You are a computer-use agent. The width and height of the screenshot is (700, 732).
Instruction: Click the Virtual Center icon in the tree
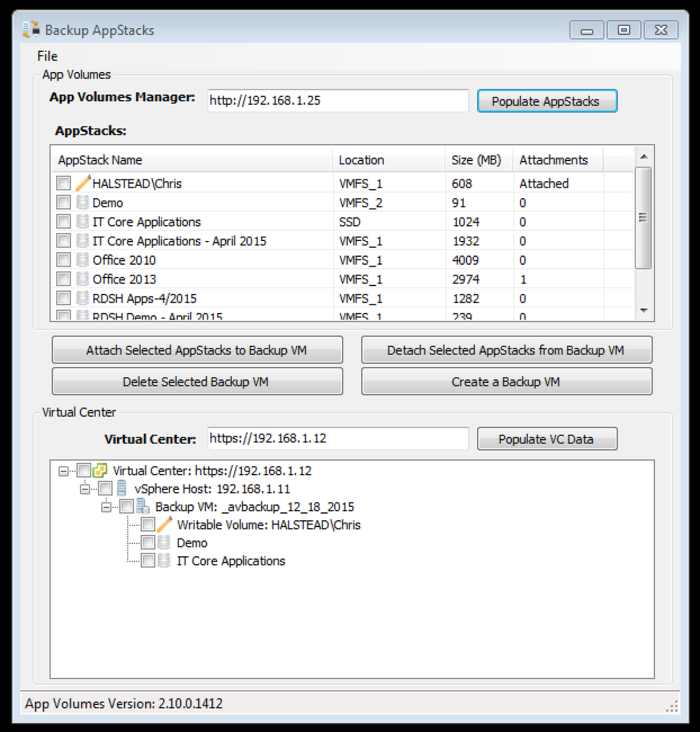(x=99, y=470)
